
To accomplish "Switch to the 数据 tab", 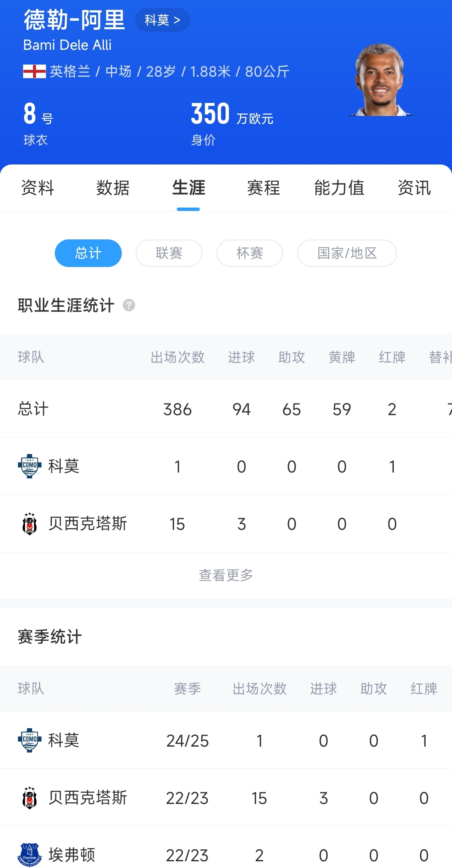I will pyautogui.click(x=113, y=188).
